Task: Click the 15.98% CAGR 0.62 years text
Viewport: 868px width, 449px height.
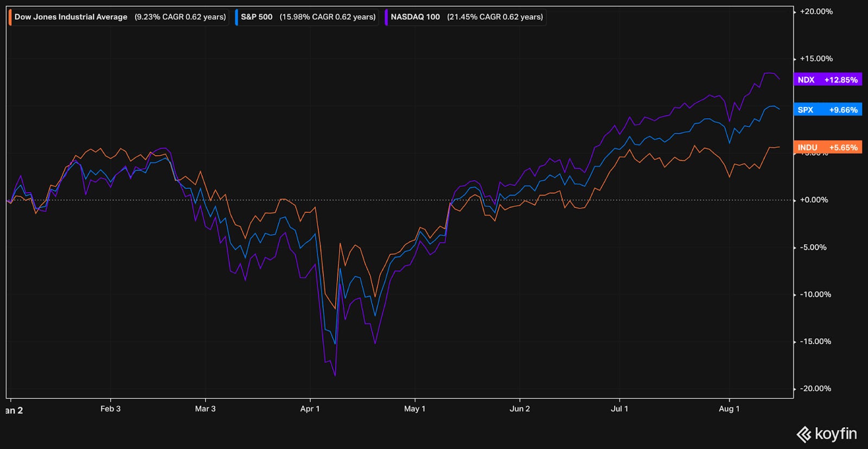Action: tap(328, 17)
